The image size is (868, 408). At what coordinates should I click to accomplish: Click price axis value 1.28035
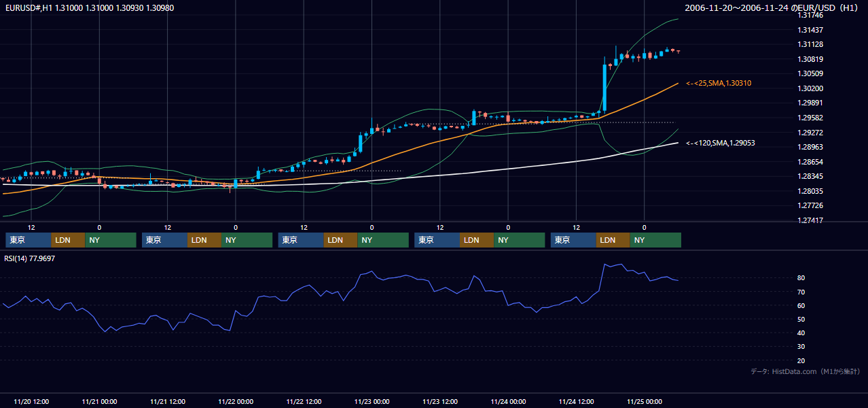tap(811, 191)
